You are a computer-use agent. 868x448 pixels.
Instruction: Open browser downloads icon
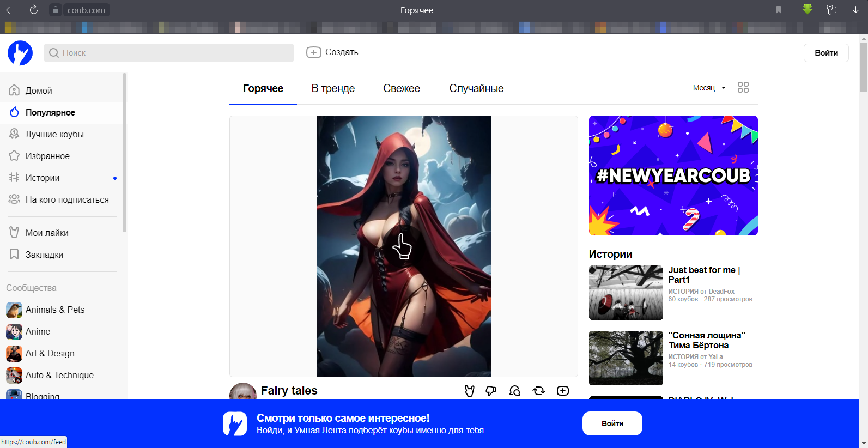855,10
